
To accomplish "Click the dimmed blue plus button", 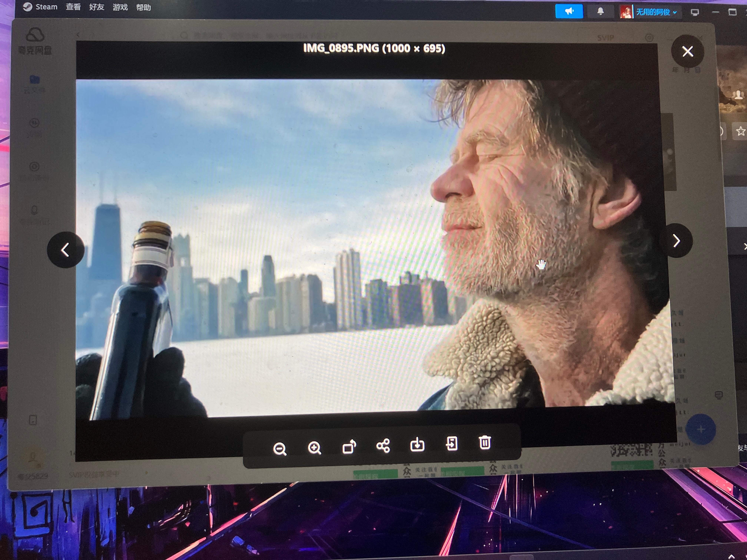I will pos(701,429).
